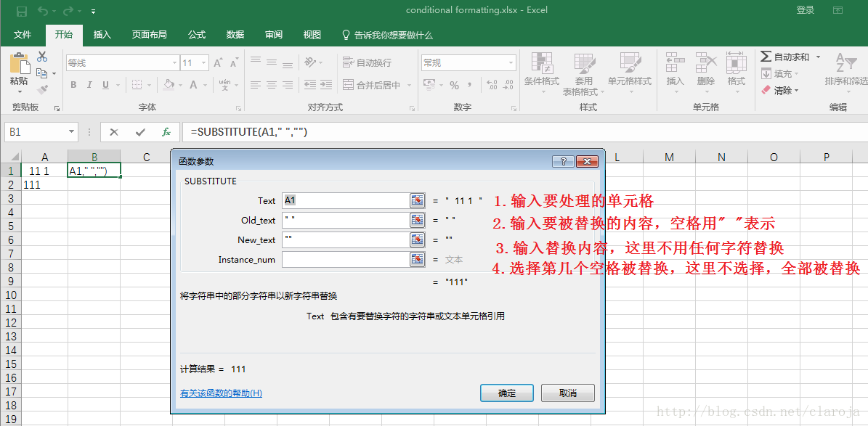Click the Increase Indent icon
The width and height of the screenshot is (868, 426).
click(326, 85)
